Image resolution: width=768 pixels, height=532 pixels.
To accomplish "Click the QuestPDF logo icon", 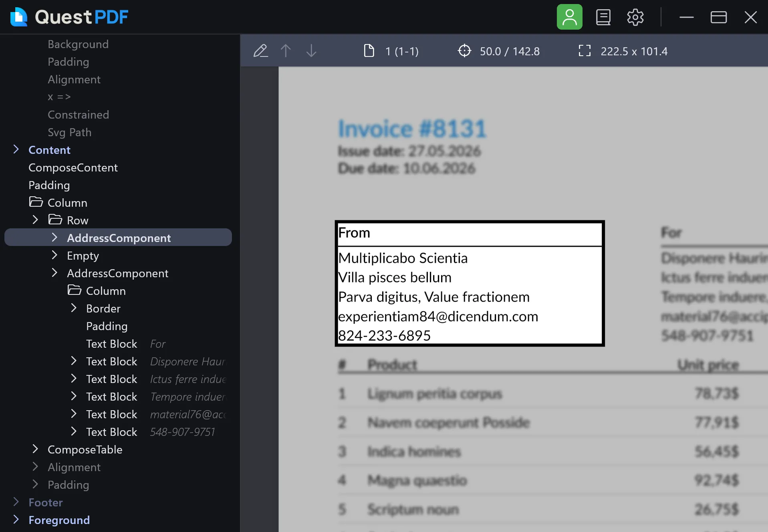I will 18,17.
